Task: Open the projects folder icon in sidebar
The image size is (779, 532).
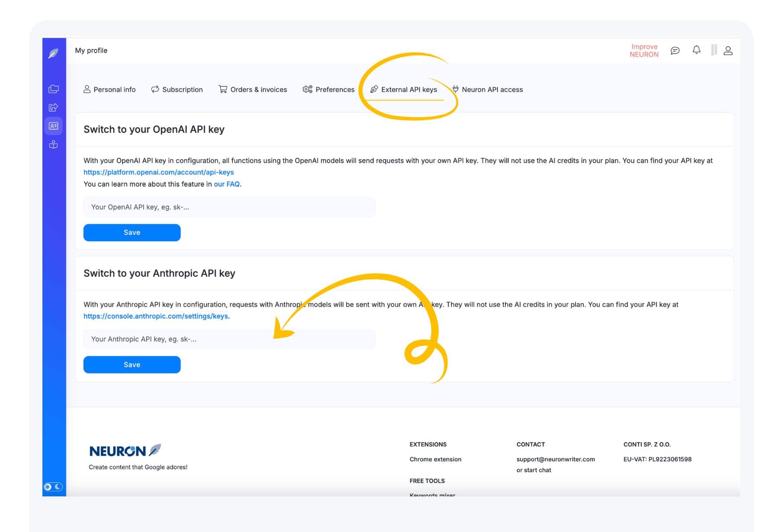Action: click(x=54, y=89)
